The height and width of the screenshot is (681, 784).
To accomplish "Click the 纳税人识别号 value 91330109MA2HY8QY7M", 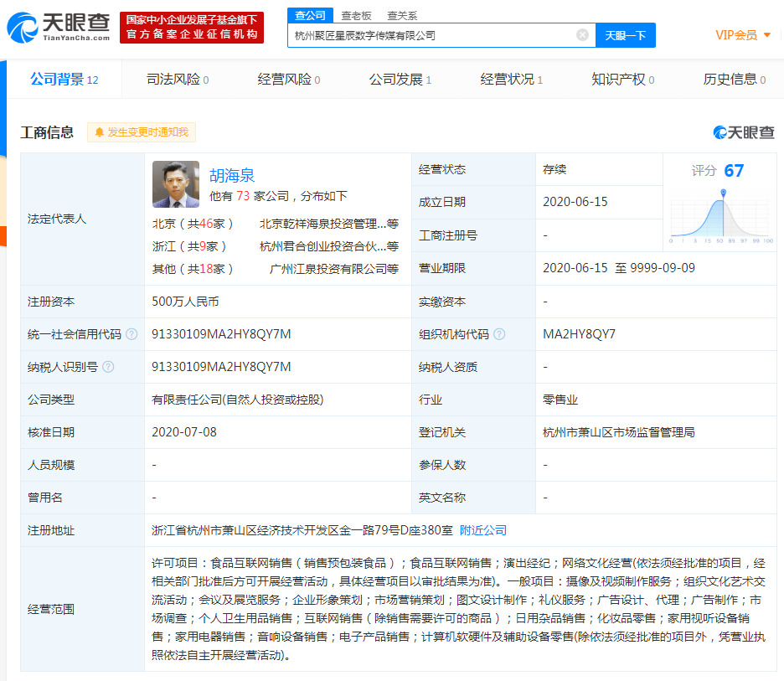I will pyautogui.click(x=221, y=367).
